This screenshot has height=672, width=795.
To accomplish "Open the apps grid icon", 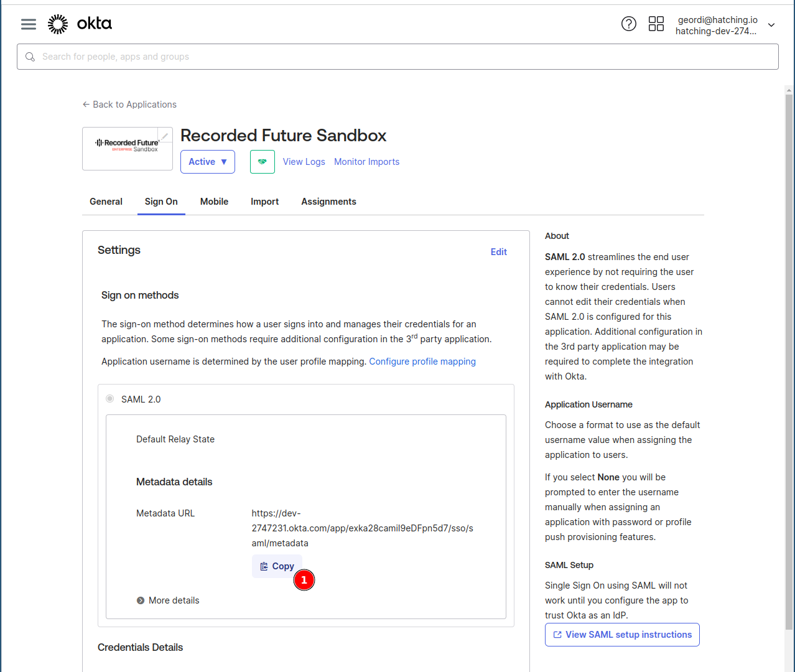I will tap(656, 24).
